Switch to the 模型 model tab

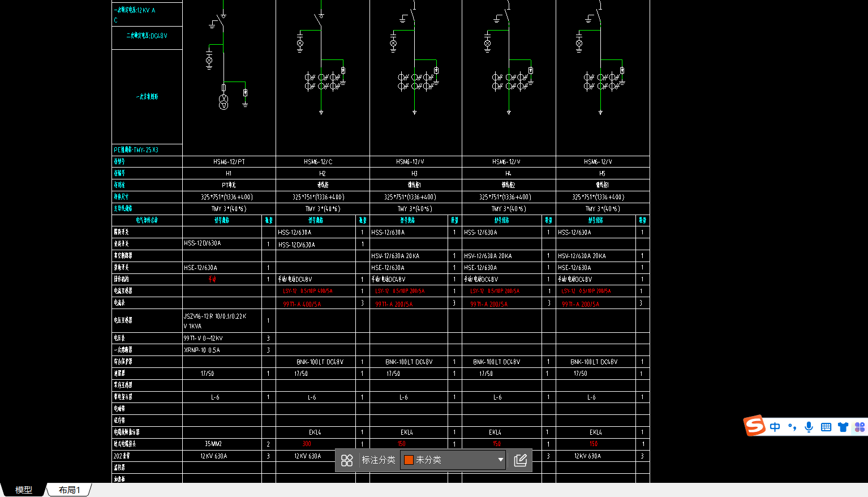pyautogui.click(x=23, y=490)
